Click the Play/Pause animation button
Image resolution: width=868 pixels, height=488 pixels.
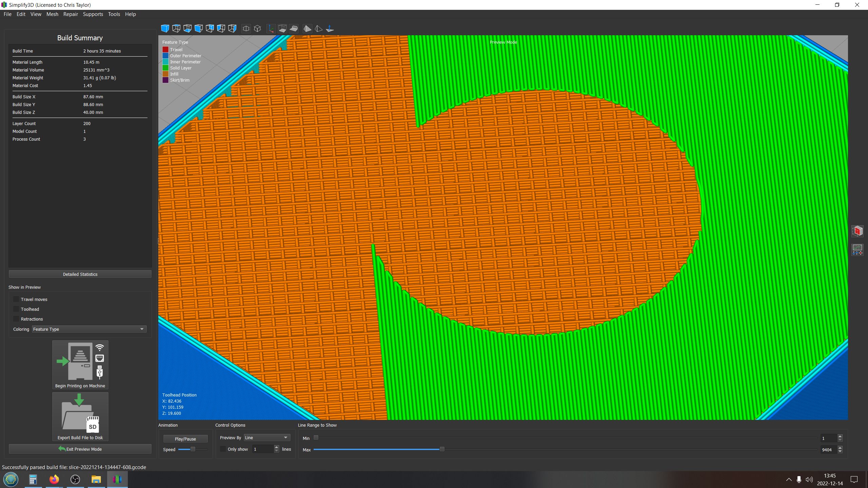click(185, 439)
